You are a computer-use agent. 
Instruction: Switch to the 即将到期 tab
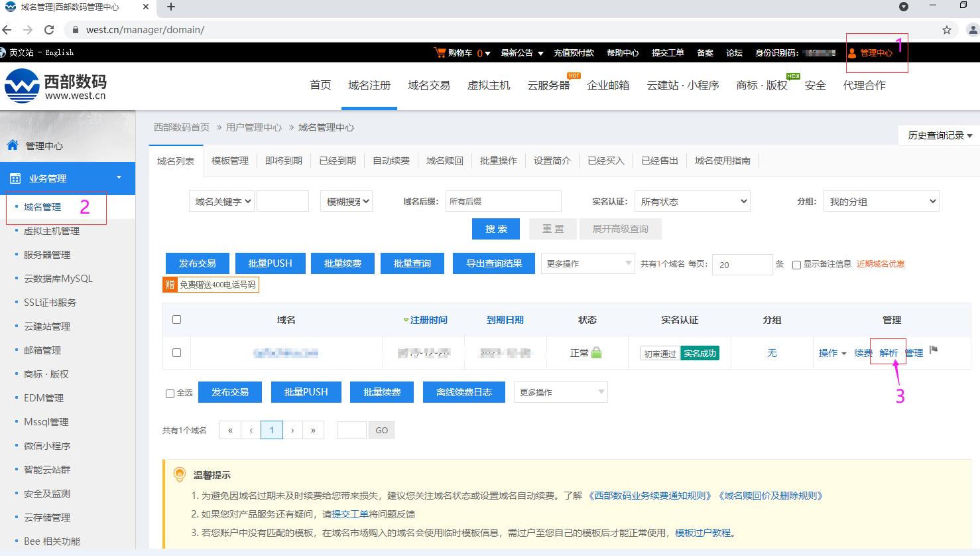(284, 161)
